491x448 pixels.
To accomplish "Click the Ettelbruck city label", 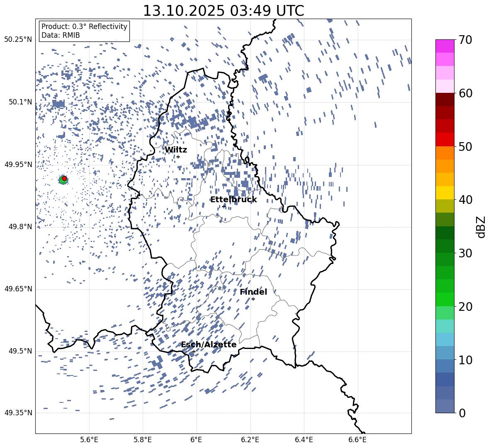I will [233, 200].
